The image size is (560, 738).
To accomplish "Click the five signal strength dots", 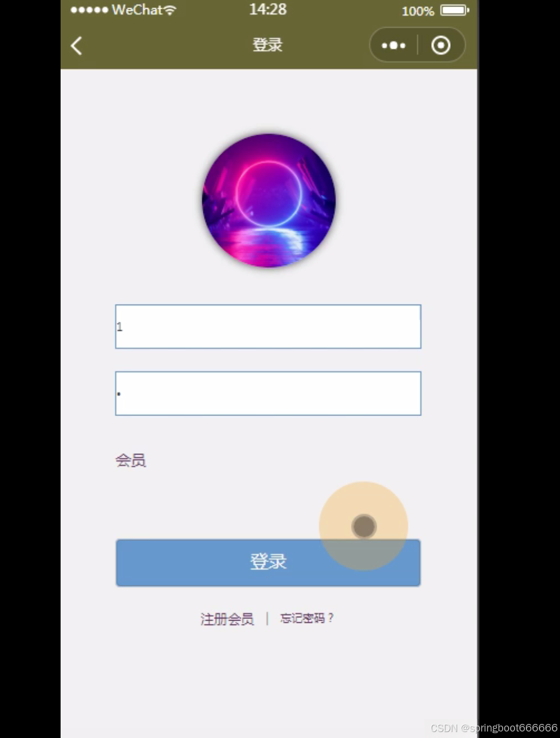I will coord(89,10).
